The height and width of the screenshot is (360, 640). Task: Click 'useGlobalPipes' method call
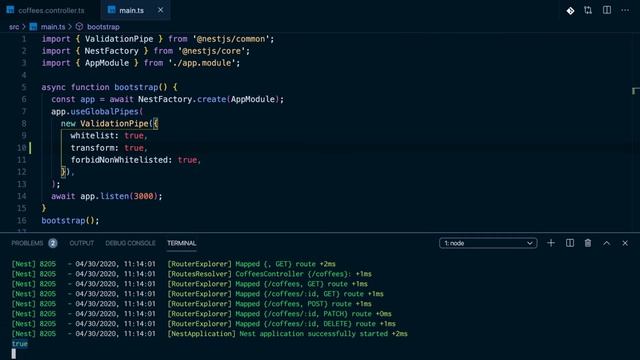point(105,111)
